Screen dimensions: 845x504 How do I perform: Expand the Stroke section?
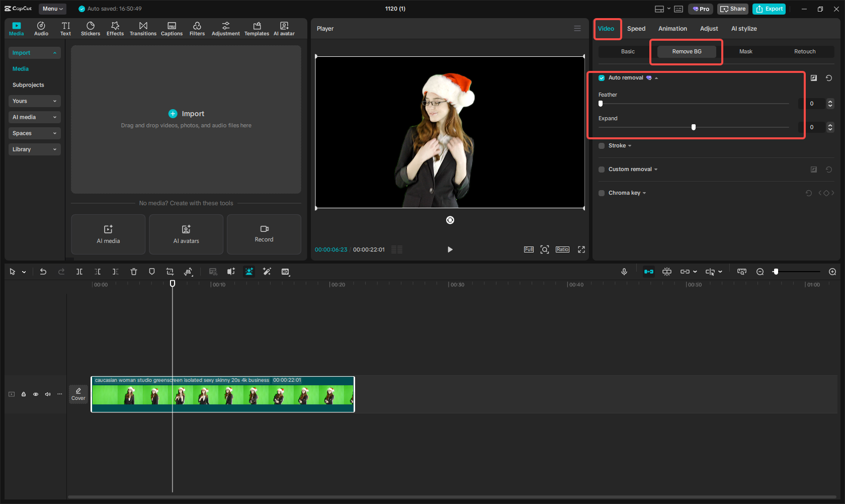(x=630, y=145)
